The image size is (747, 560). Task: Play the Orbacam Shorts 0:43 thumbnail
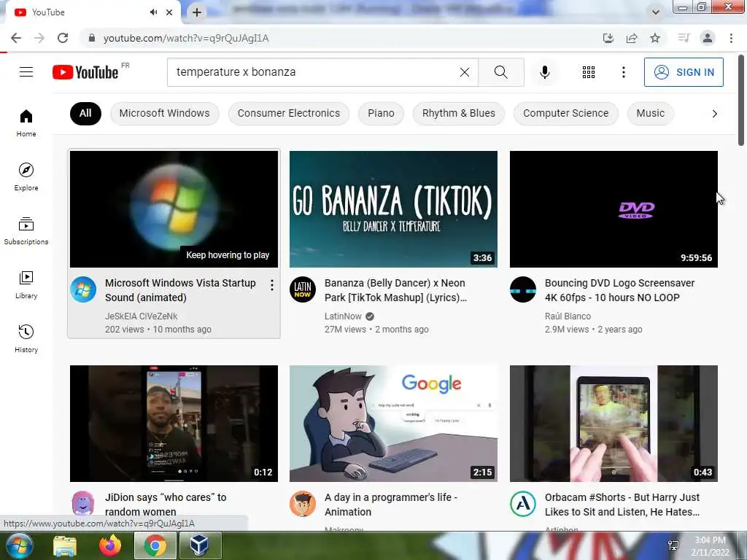coord(614,424)
